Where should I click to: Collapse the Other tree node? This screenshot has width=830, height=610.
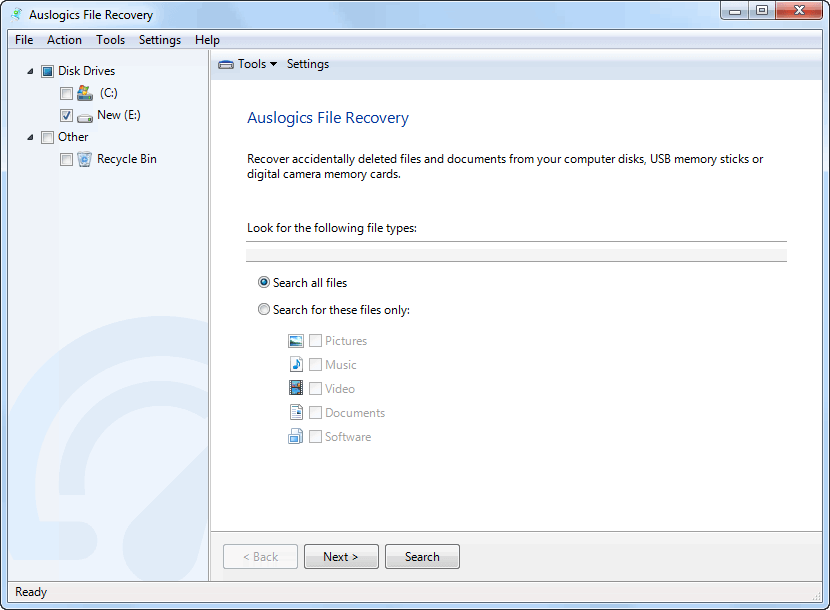coord(31,137)
